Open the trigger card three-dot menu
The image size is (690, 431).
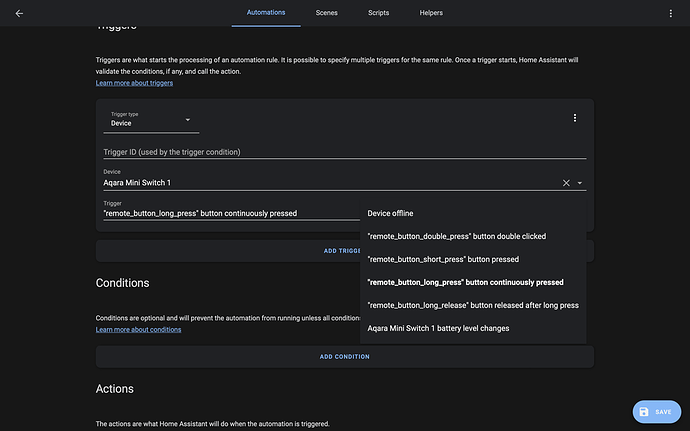coord(574,118)
